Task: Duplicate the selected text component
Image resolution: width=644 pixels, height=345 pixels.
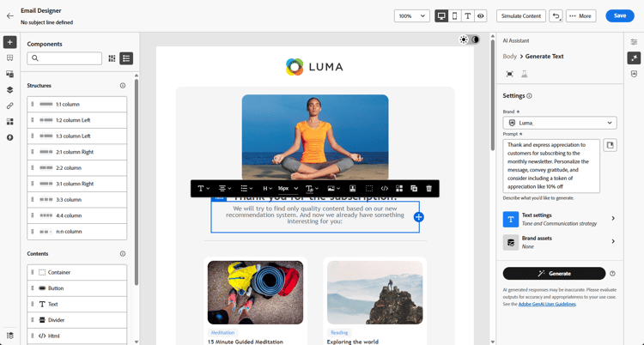Action: tap(414, 189)
